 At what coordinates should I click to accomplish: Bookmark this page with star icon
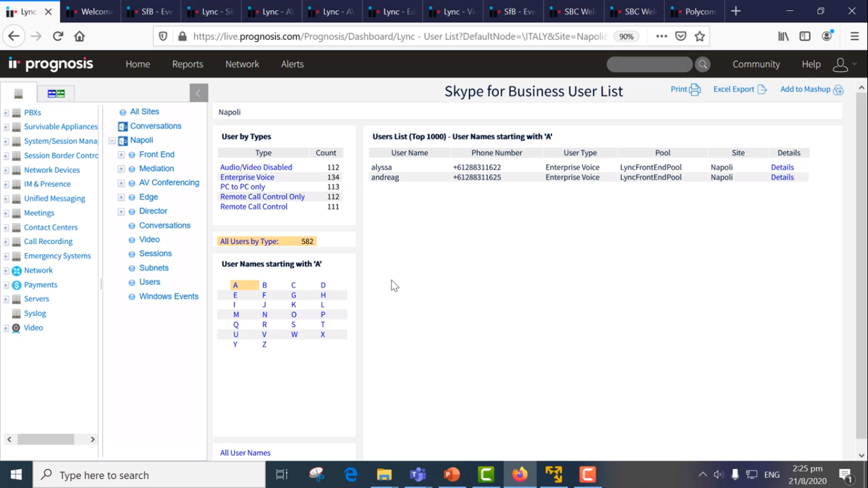click(x=700, y=36)
